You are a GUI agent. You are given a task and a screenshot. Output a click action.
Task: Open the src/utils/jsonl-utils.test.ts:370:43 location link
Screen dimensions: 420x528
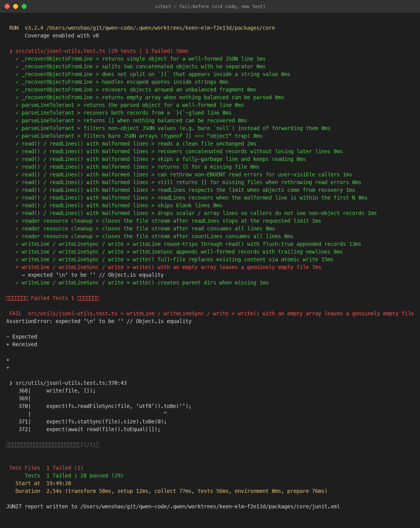pos(71,383)
